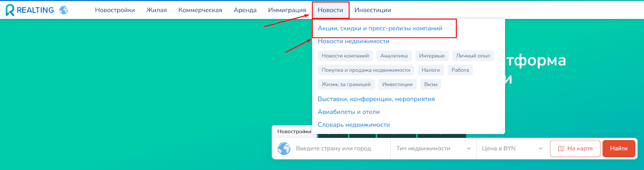Open the «Новости» item in the top navigation
644x170 pixels.
point(330,10)
